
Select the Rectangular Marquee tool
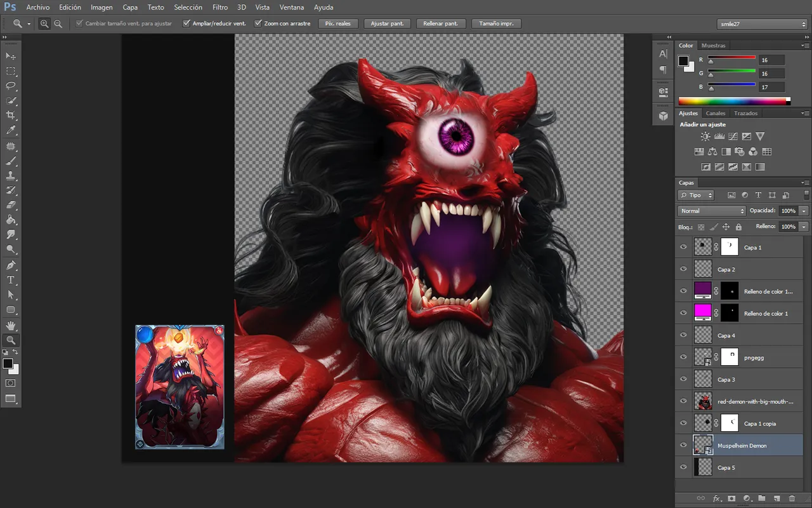11,71
